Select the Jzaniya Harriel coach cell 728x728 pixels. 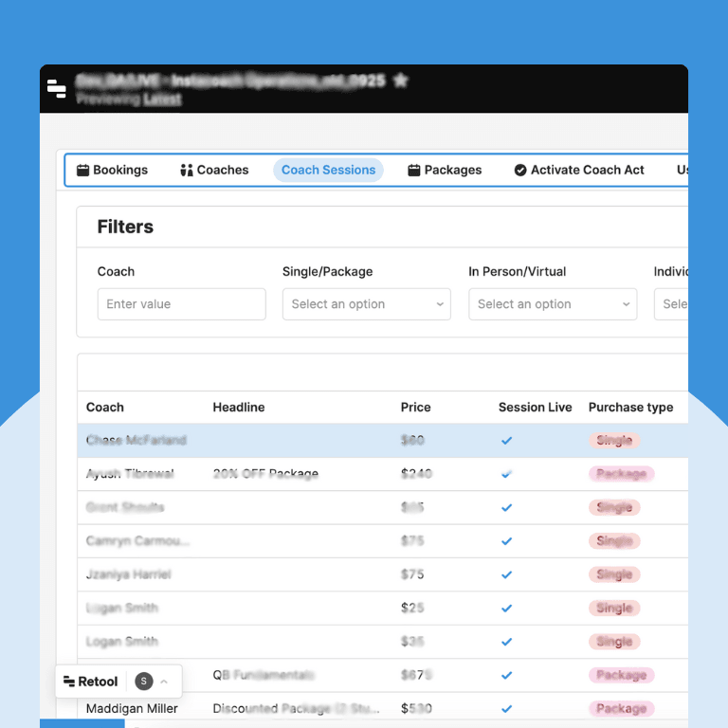[x=129, y=574]
